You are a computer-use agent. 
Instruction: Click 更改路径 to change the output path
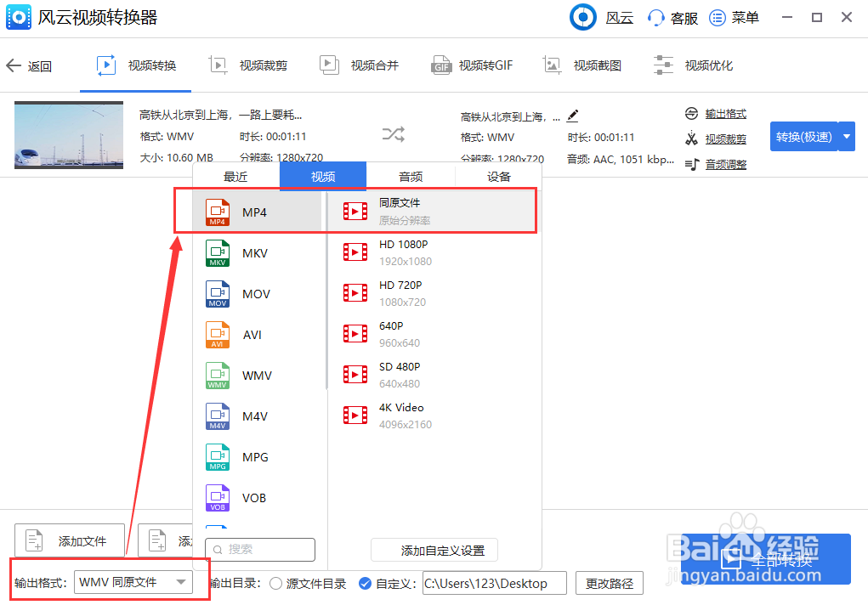pyautogui.click(x=609, y=583)
